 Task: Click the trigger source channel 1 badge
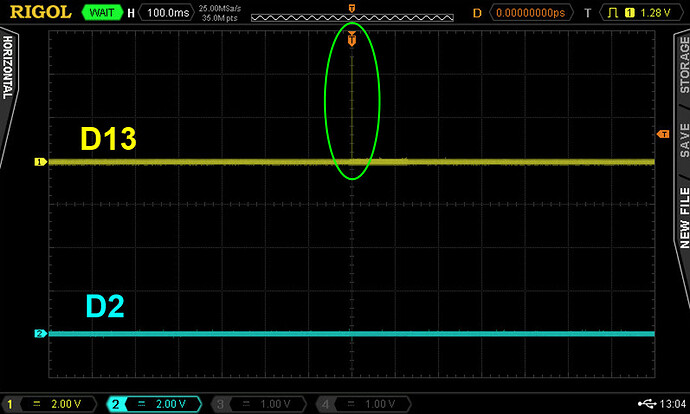(629, 13)
